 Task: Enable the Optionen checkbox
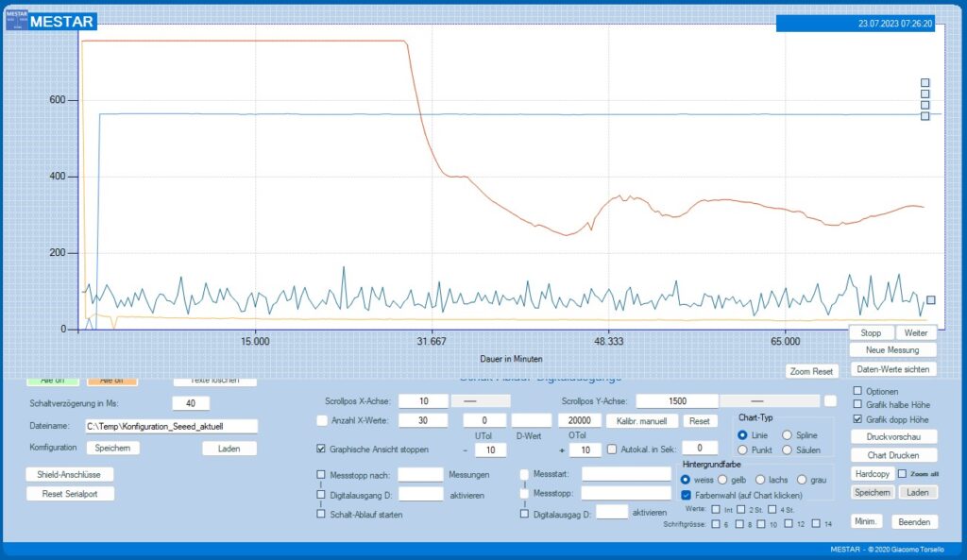(x=857, y=391)
